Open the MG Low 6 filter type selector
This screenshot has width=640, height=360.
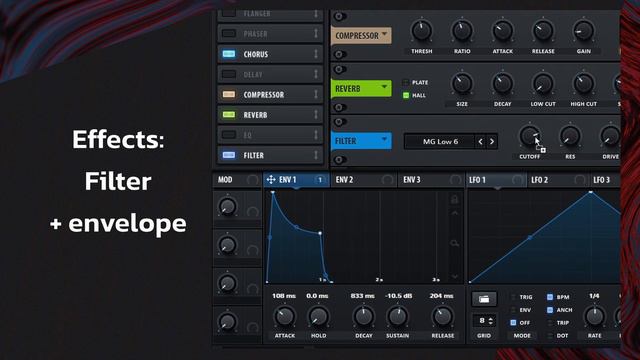tap(440, 142)
